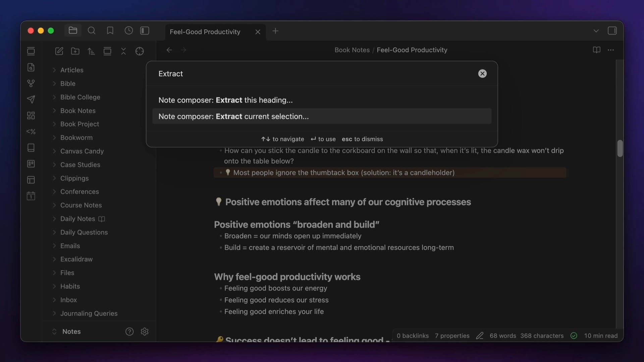Screen dimensions: 644x362
Task: Select Extract current selection command
Action: pos(233,116)
